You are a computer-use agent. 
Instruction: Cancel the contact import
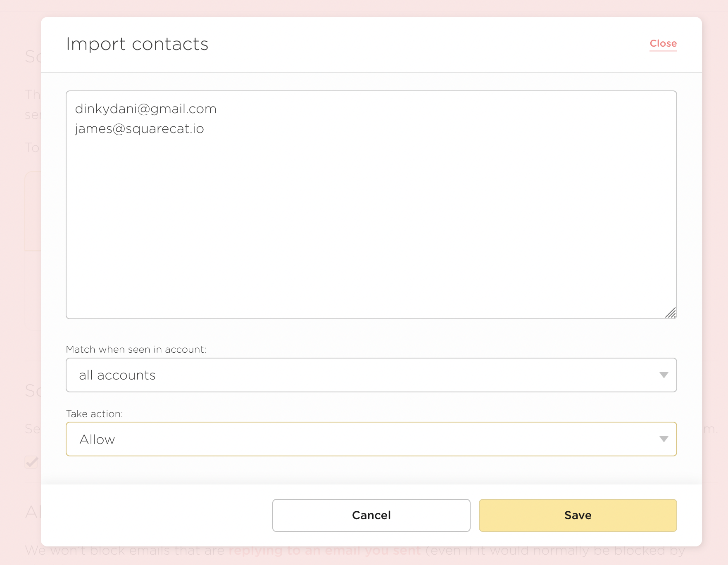[371, 515]
